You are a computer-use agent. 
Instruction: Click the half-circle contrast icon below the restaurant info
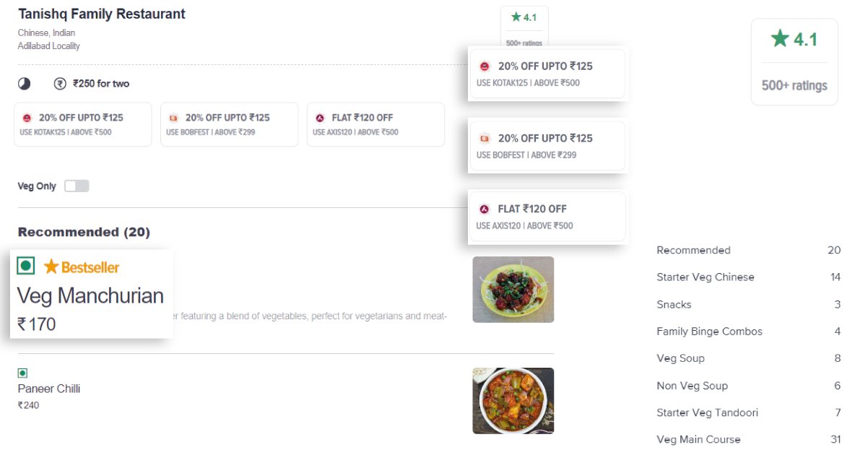[24, 83]
